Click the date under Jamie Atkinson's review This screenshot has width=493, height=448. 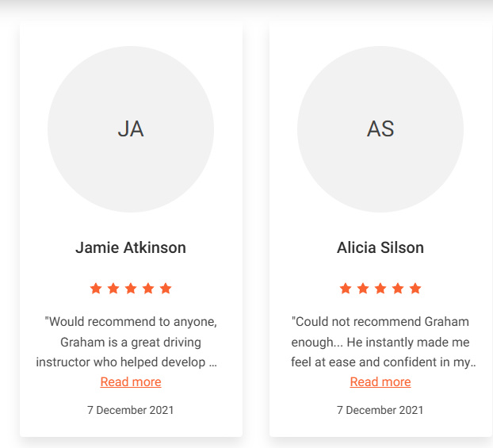click(131, 410)
